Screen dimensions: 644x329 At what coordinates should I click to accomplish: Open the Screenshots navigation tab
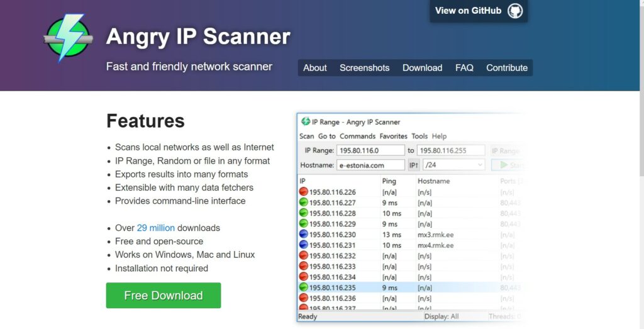(x=364, y=68)
